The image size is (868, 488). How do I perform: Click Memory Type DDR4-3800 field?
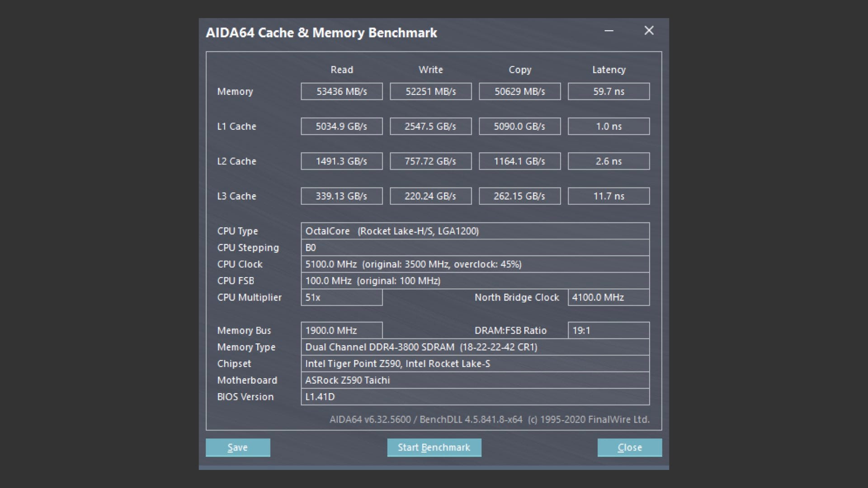coord(475,347)
